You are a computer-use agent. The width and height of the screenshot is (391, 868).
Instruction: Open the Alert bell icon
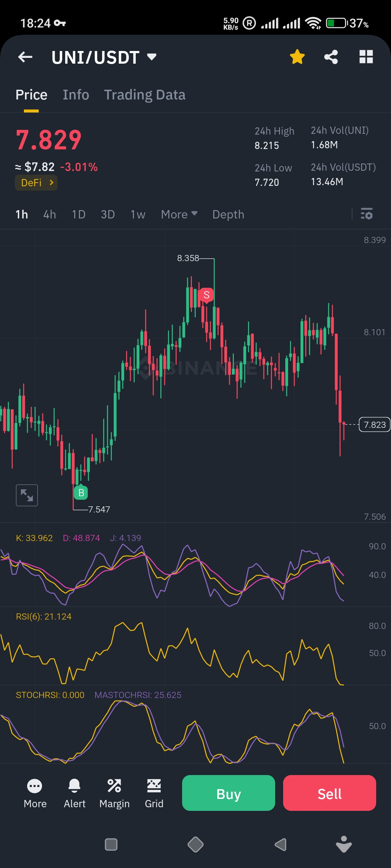(74, 793)
